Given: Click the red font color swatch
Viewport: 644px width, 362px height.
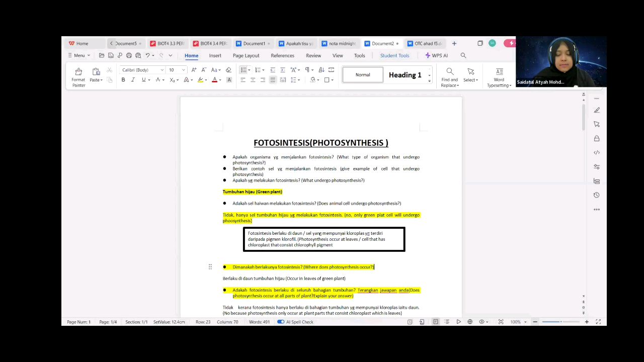Looking at the screenshot, I should (x=215, y=80).
